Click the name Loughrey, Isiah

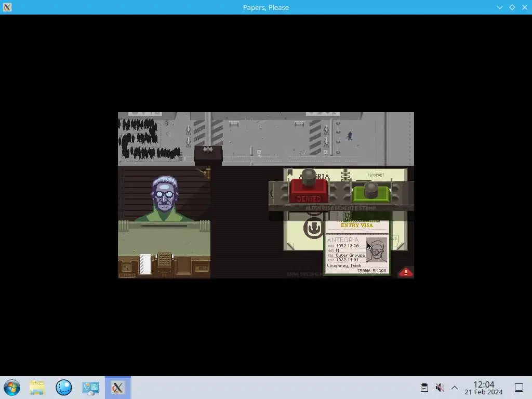click(x=344, y=265)
